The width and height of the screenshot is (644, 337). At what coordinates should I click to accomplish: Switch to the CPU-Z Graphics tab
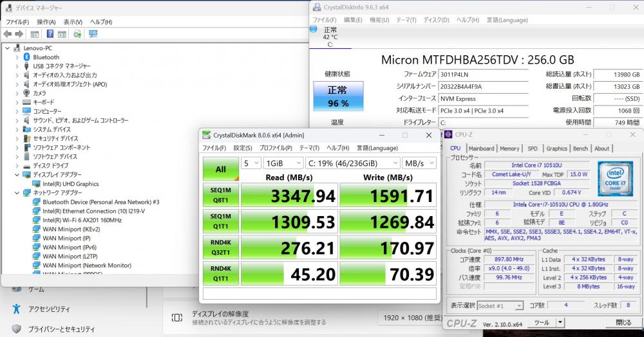[556, 149]
